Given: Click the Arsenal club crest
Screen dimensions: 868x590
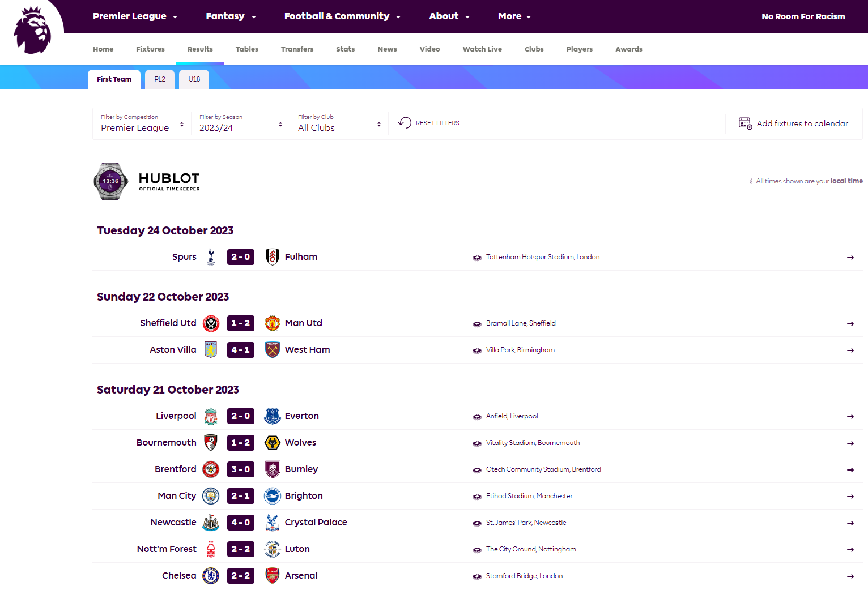Looking at the screenshot, I should point(273,576).
